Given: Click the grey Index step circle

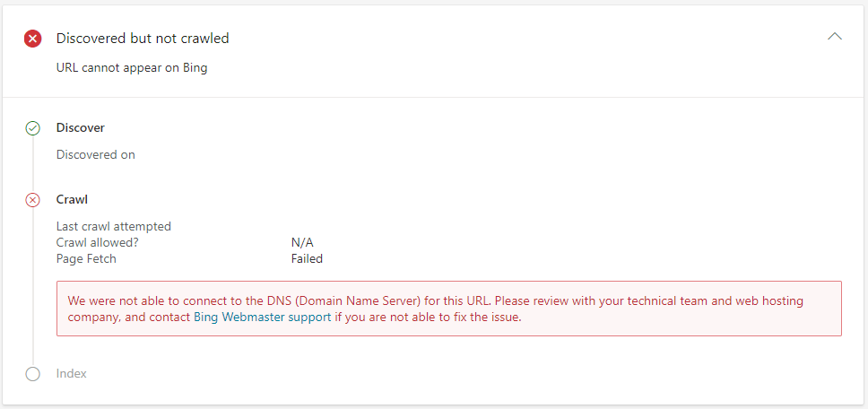Looking at the screenshot, I should [x=32, y=374].
